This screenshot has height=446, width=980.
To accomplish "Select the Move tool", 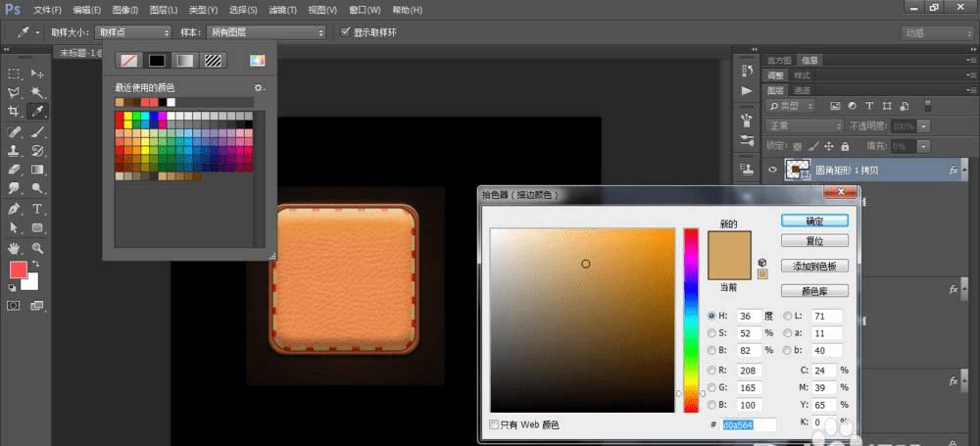I will 37,74.
